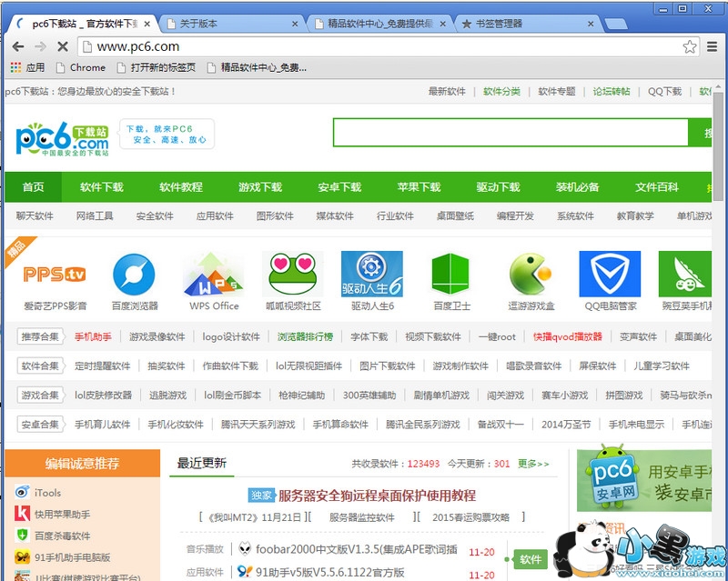The width and height of the screenshot is (728, 581).
Task: Click the 论坛转帖 top link
Action: 611,92
